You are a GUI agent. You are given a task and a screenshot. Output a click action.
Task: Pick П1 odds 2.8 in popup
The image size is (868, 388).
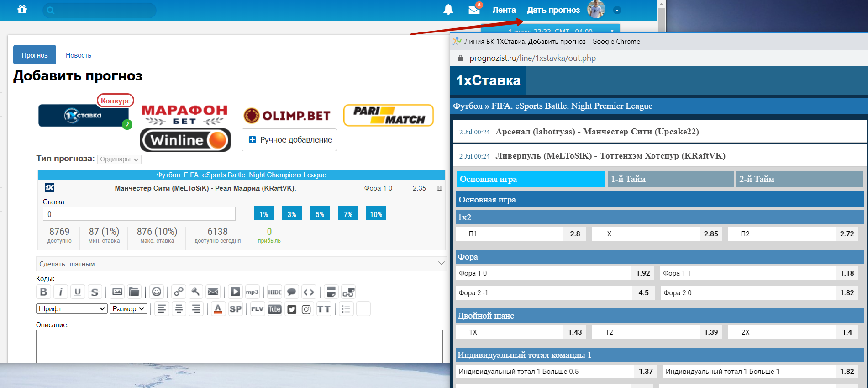coord(521,234)
